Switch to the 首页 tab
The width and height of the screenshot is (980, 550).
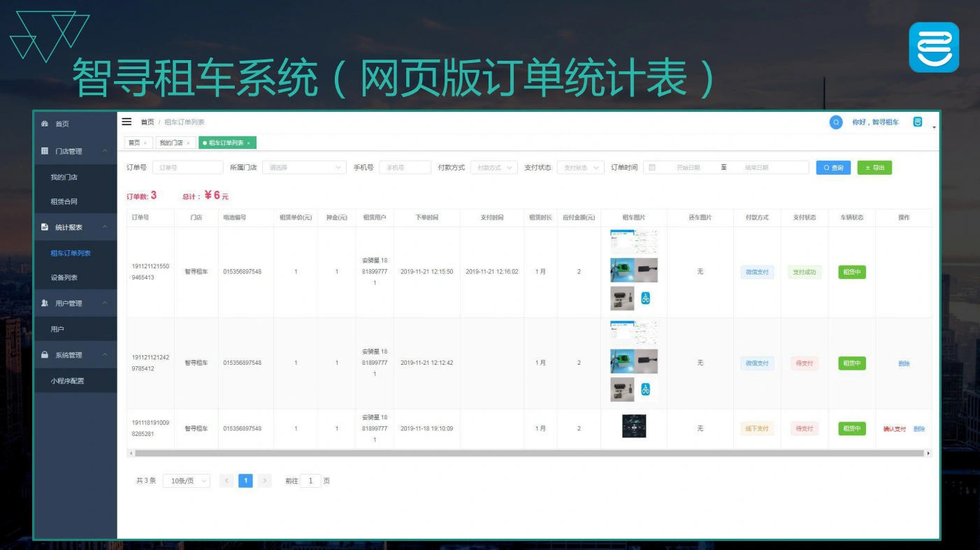134,143
